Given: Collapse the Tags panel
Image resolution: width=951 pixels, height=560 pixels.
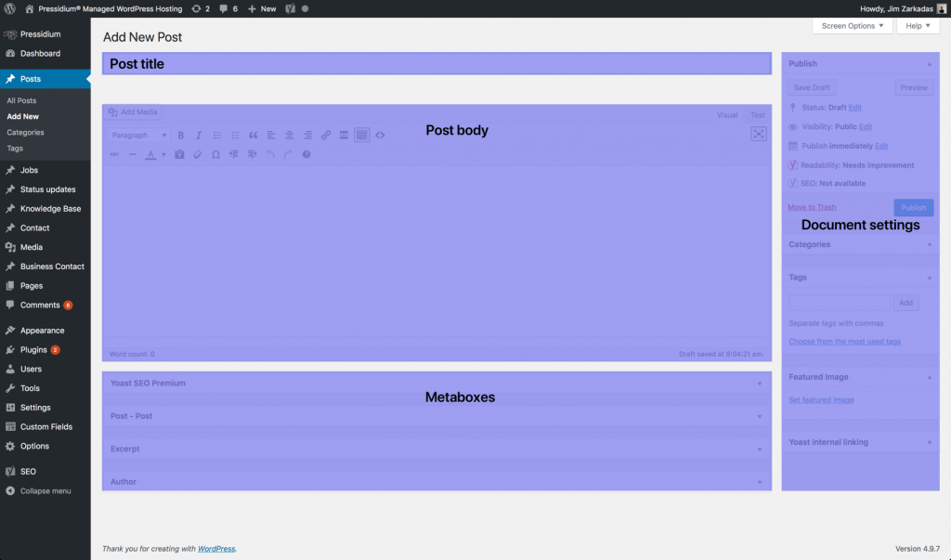Looking at the screenshot, I should tap(929, 278).
